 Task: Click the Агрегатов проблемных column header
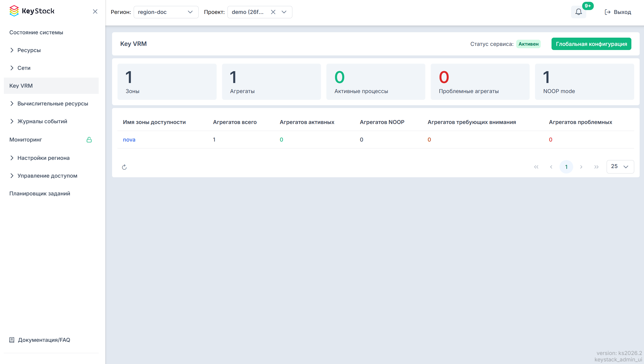click(x=580, y=122)
